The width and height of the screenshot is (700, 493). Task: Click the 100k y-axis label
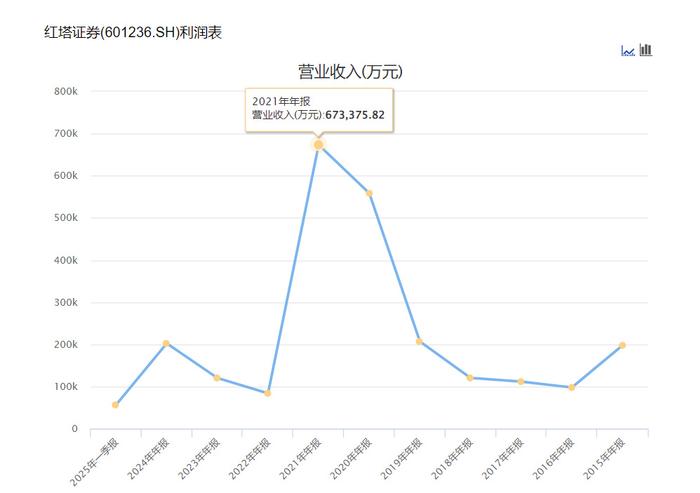pyautogui.click(x=66, y=387)
